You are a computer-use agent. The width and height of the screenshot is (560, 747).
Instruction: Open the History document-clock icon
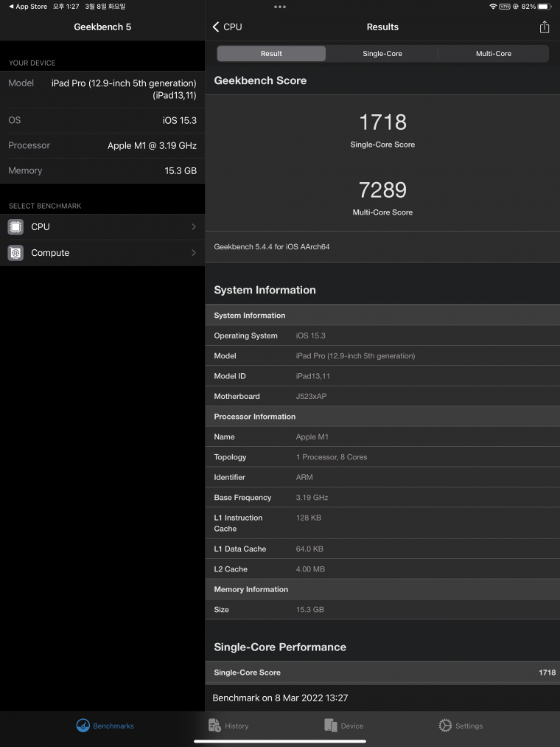214,726
